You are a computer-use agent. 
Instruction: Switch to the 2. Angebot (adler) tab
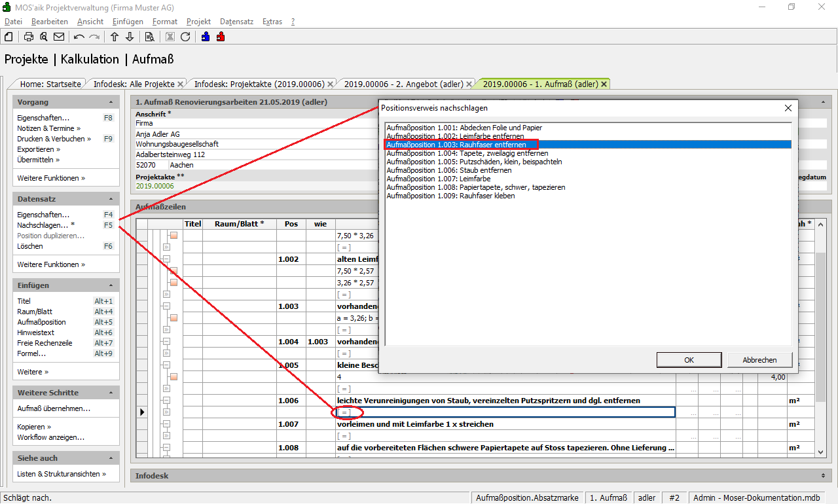click(x=403, y=84)
